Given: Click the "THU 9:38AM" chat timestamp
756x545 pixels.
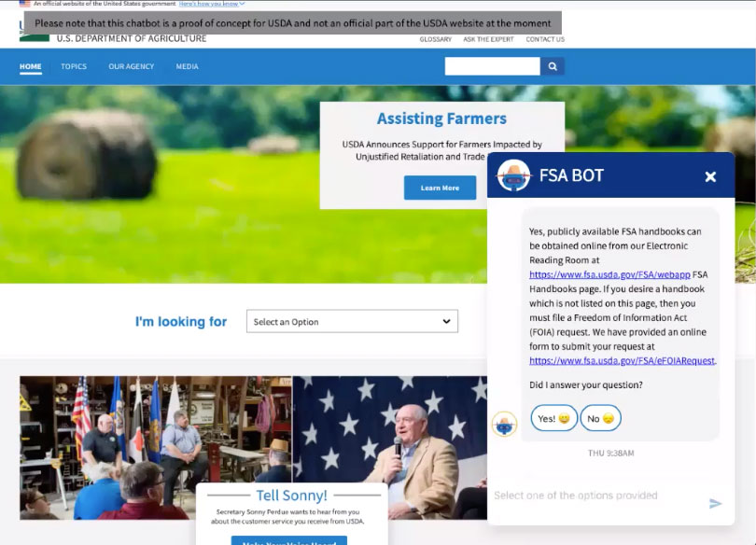Looking at the screenshot, I should 611,453.
